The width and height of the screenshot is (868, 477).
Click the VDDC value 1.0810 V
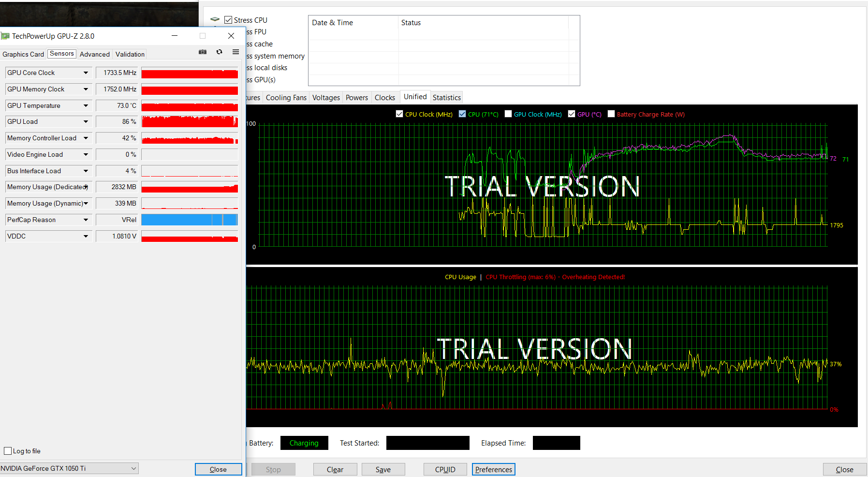pos(117,236)
